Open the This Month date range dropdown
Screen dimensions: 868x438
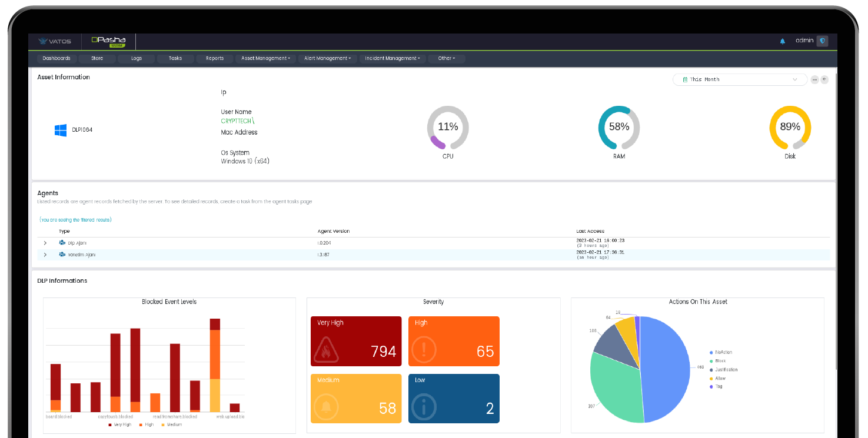click(740, 79)
